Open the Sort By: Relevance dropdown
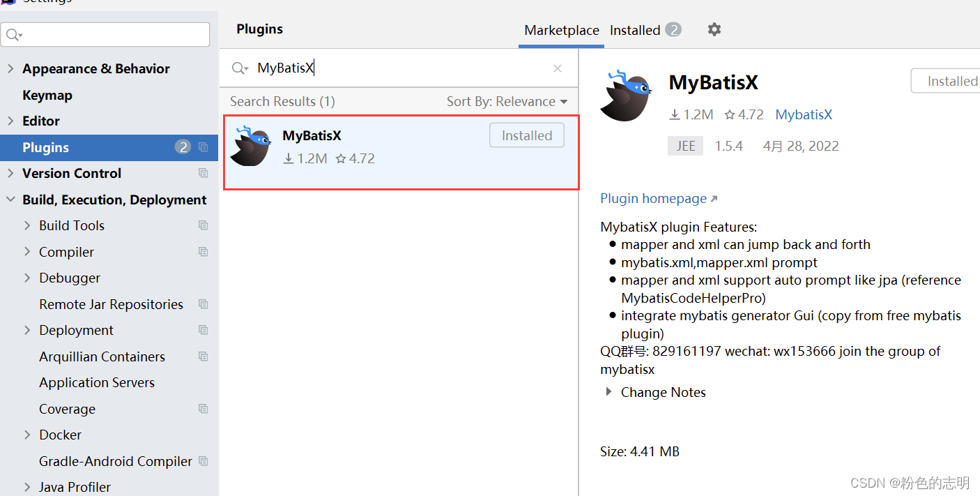The width and height of the screenshot is (980, 496). [x=507, y=102]
